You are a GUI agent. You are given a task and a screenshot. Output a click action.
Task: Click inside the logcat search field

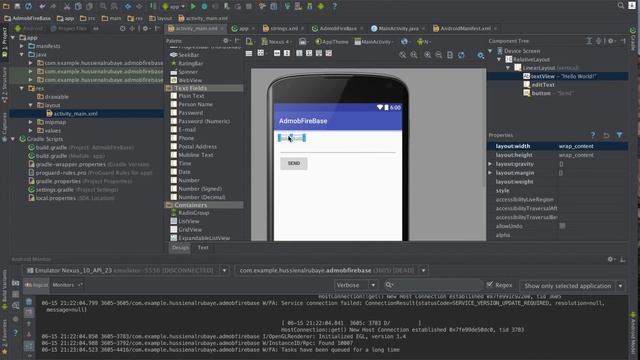point(434,285)
